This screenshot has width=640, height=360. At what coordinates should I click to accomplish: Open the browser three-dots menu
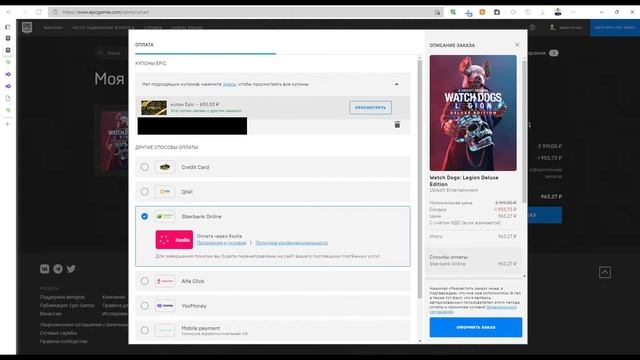(x=573, y=12)
